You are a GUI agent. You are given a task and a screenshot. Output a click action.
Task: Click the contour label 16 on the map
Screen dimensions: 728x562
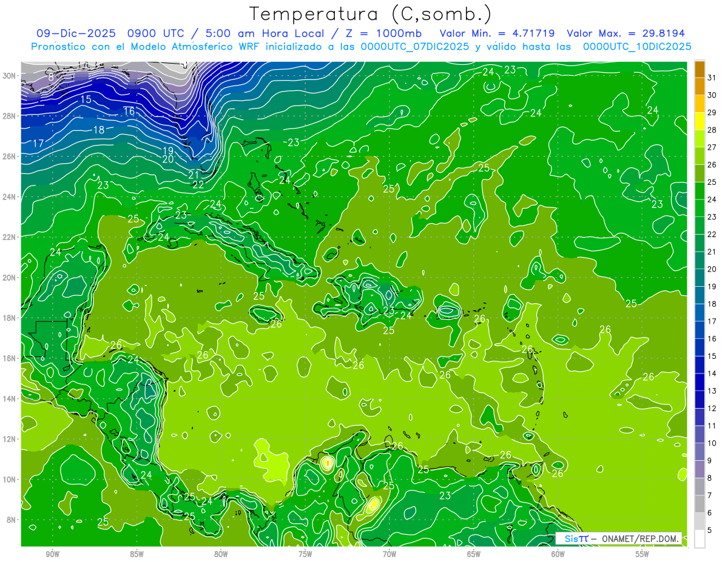tap(129, 111)
